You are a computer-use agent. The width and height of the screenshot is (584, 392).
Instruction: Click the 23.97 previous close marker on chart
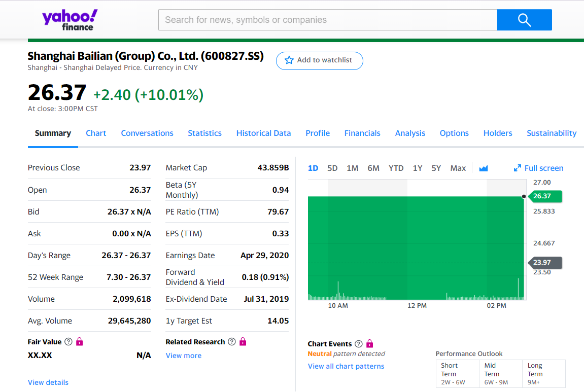click(x=545, y=263)
